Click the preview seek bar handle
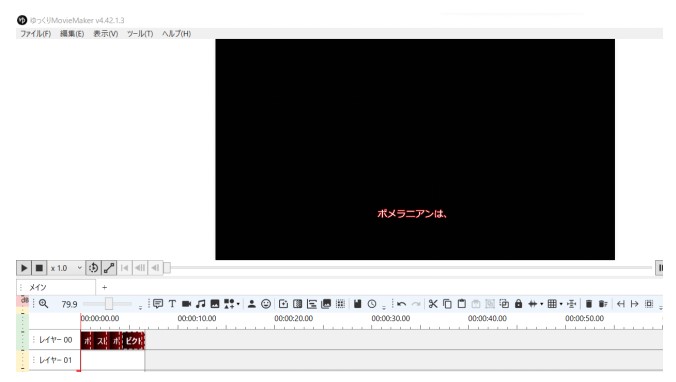 167,268
